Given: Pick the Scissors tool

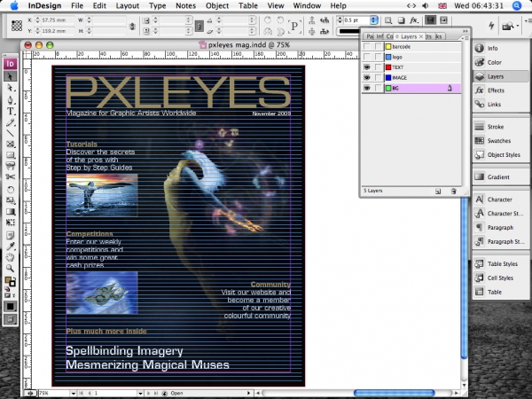Looking at the screenshot, I should point(10,177).
